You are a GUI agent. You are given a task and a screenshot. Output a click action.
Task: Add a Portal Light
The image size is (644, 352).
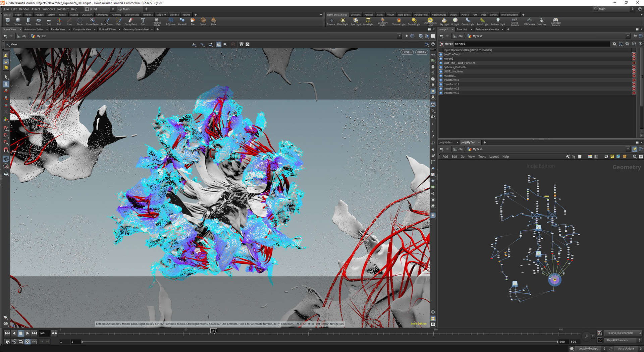483,21
